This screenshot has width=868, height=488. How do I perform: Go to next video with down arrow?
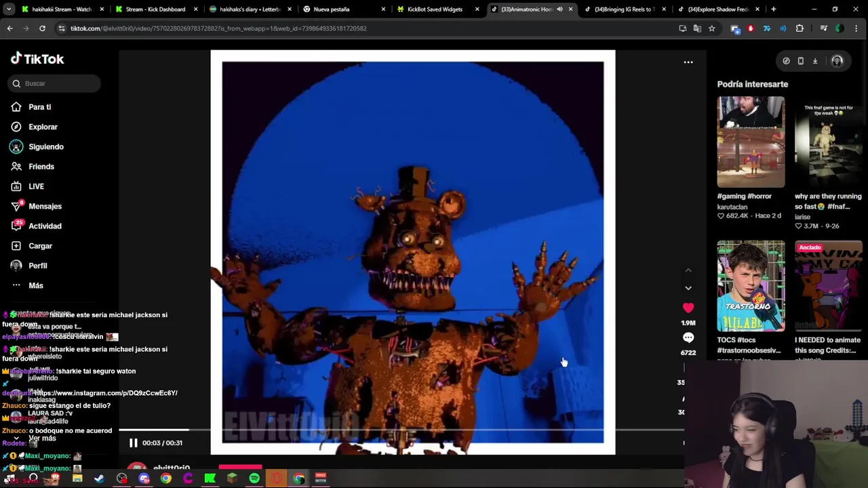pos(688,288)
